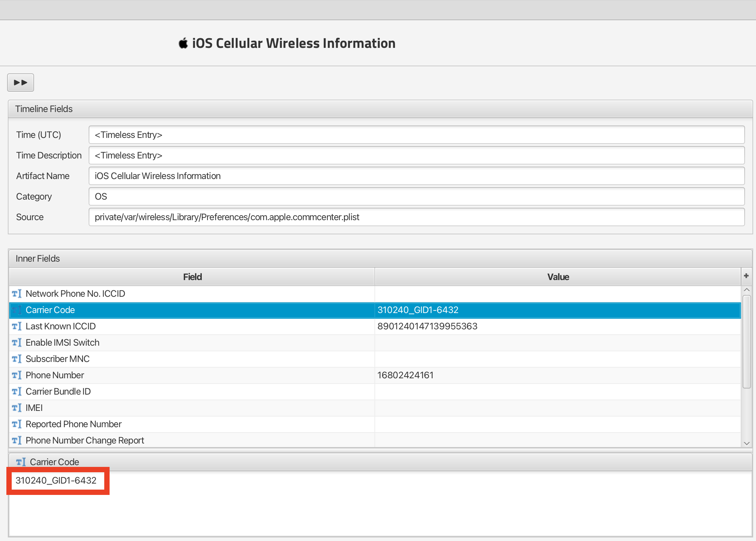Click the scroll down arrow of Inner Fields
756x541 pixels.
(746, 443)
